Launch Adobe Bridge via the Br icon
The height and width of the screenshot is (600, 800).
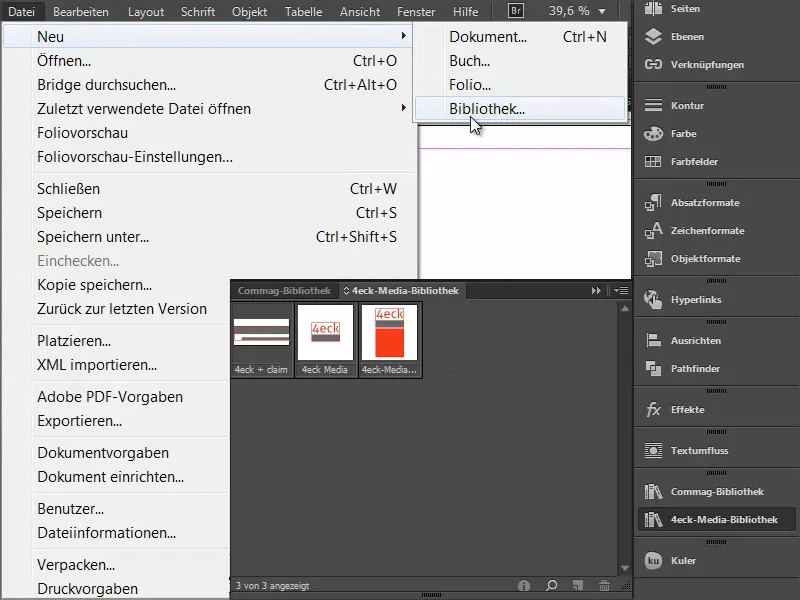(515, 11)
